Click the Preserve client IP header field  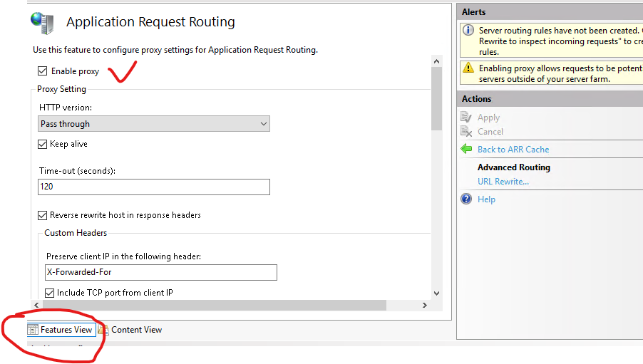click(161, 272)
